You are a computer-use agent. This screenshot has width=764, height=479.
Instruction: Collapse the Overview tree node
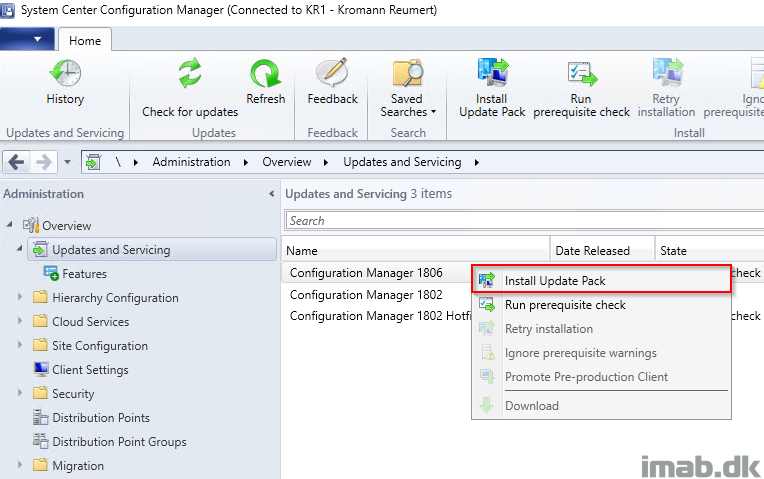coord(9,225)
